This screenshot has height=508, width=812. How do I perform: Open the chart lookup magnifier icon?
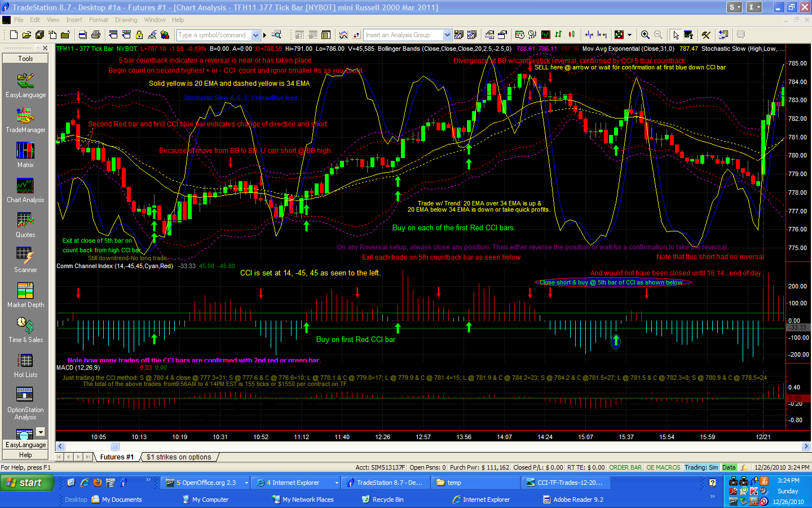click(x=277, y=35)
